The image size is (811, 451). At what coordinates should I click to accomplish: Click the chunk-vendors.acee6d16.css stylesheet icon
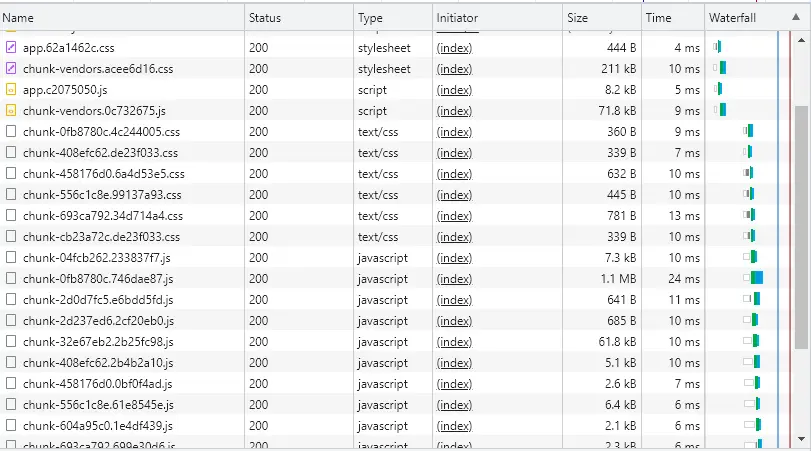pos(11,69)
